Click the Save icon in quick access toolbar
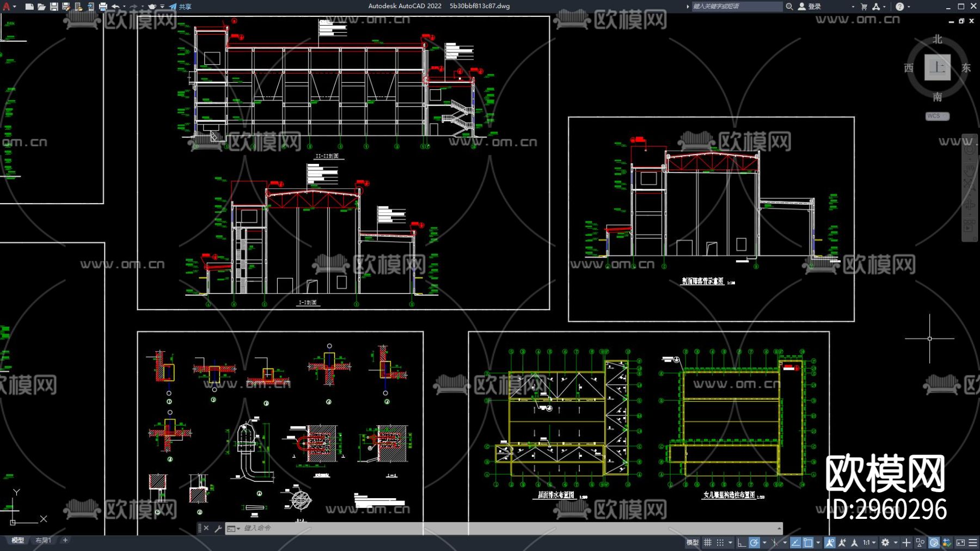Viewport: 980px width, 551px height. pyautogui.click(x=54, y=7)
